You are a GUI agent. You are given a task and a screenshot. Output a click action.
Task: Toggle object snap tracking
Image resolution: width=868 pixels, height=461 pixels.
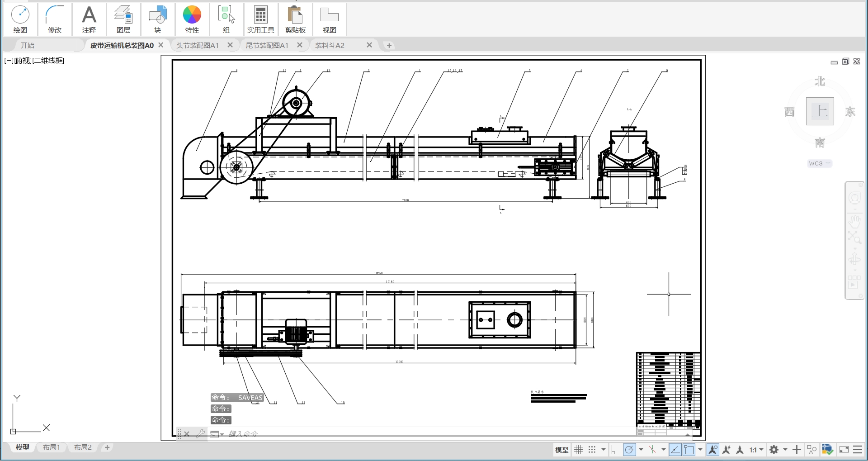tap(675, 450)
